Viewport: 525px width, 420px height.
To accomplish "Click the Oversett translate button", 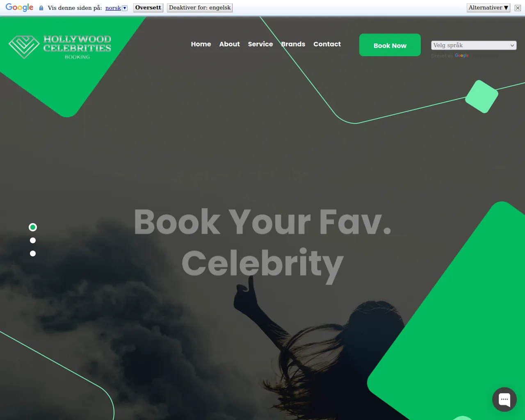I will pos(148,8).
